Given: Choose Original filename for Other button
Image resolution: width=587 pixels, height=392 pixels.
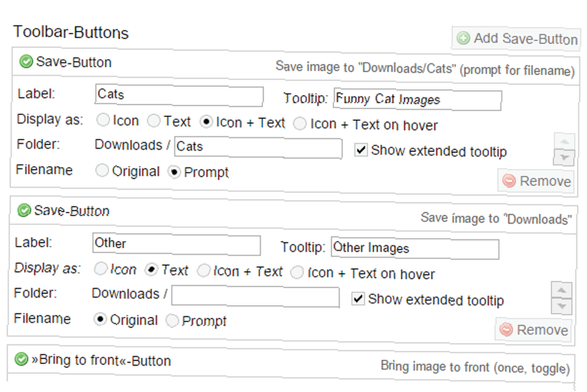Looking at the screenshot, I should coord(100,319).
